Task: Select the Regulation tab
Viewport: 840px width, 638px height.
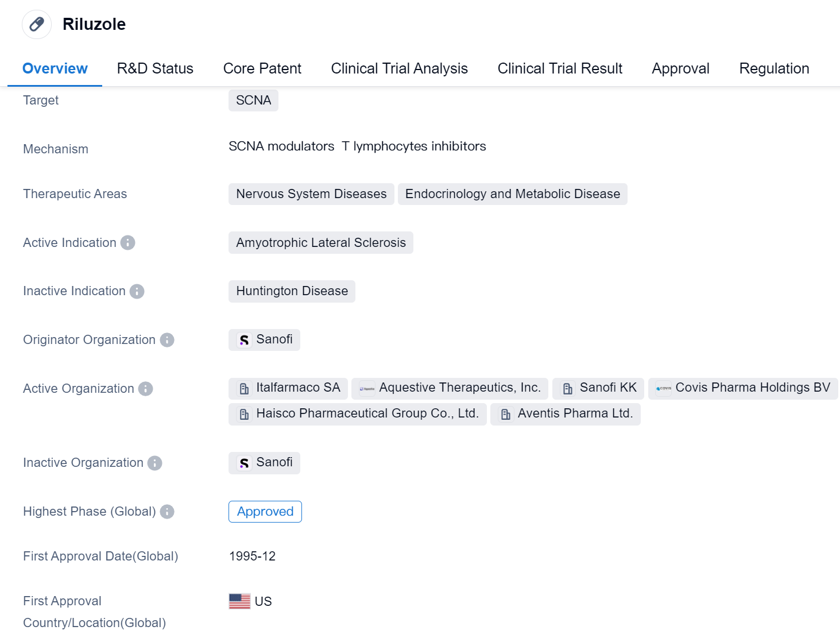Action: tap(773, 68)
